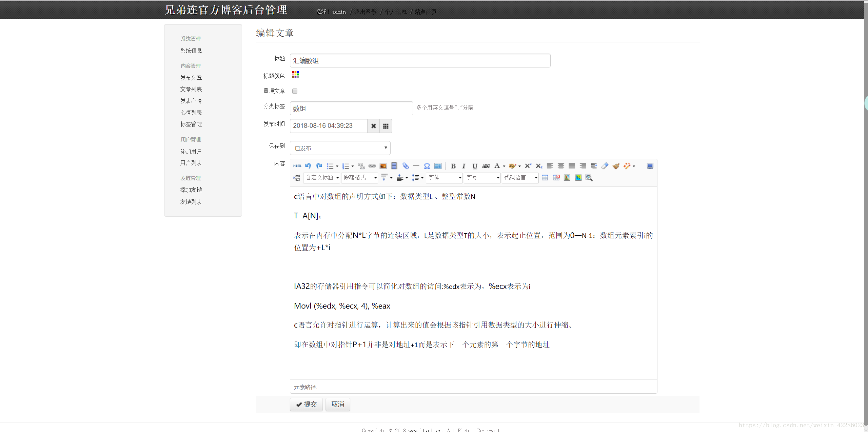The height and width of the screenshot is (432, 868).
Task: Enable the 置顶文章 checkbox
Action: [295, 91]
